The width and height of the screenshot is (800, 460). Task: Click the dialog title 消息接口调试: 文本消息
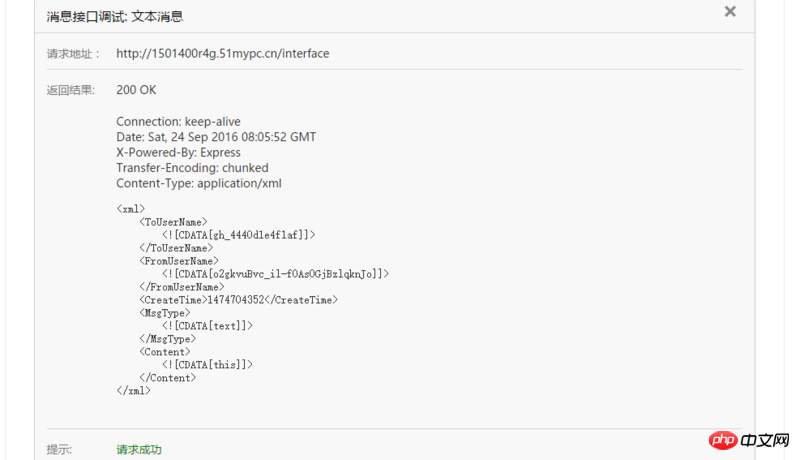click(115, 16)
